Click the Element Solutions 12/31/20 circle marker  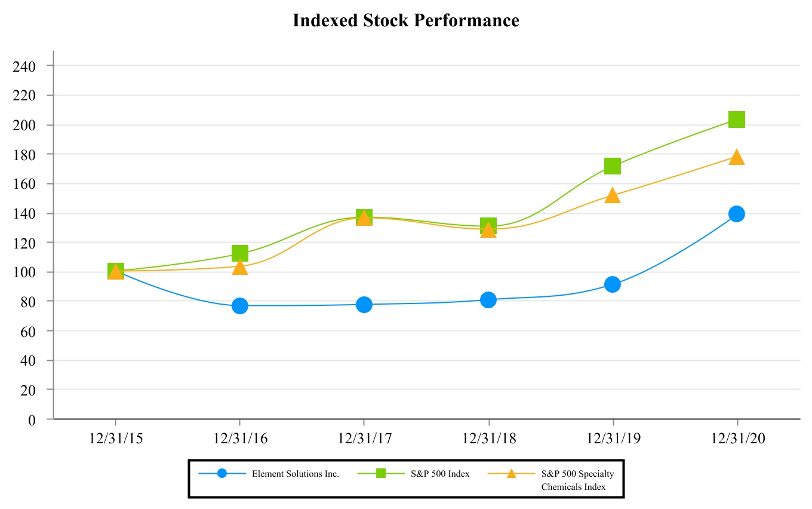[736, 214]
